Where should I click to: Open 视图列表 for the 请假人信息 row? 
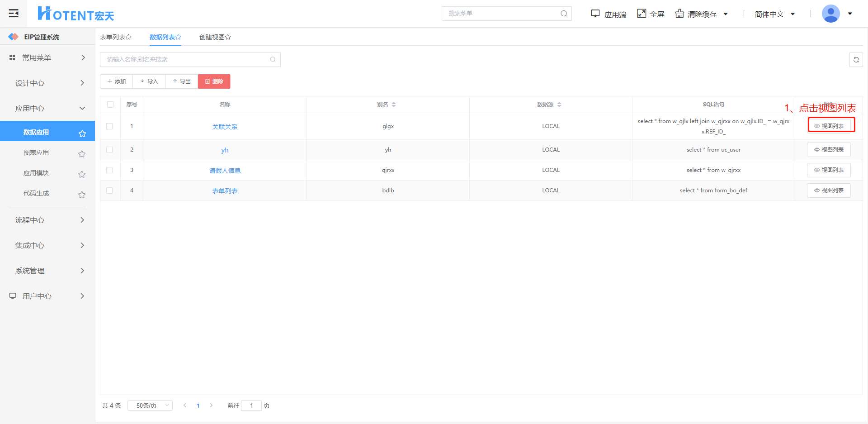tap(829, 170)
